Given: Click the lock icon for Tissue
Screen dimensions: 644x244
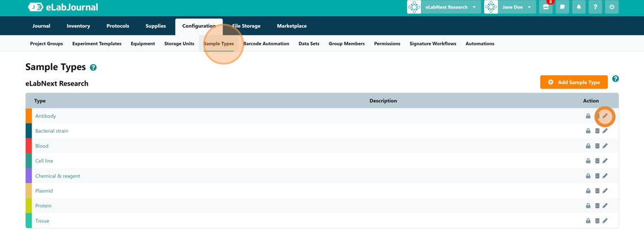Looking at the screenshot, I should point(588,220).
